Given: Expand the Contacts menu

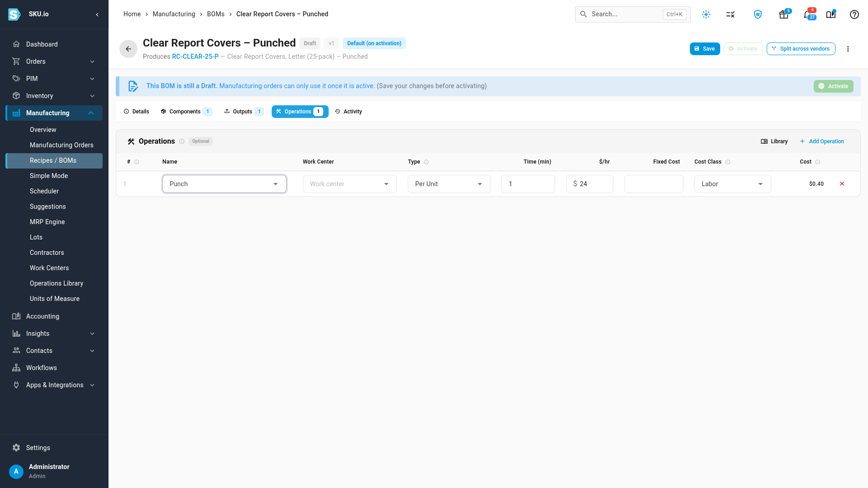Looking at the screenshot, I should (54, 351).
